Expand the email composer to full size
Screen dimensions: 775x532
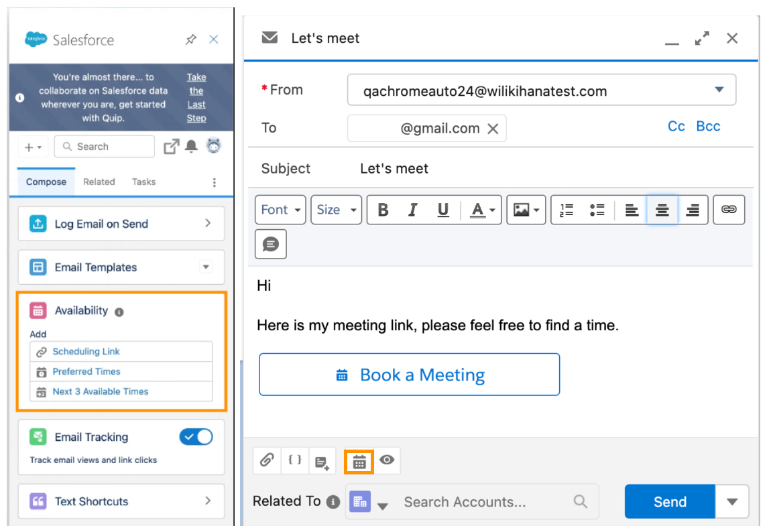coord(702,39)
